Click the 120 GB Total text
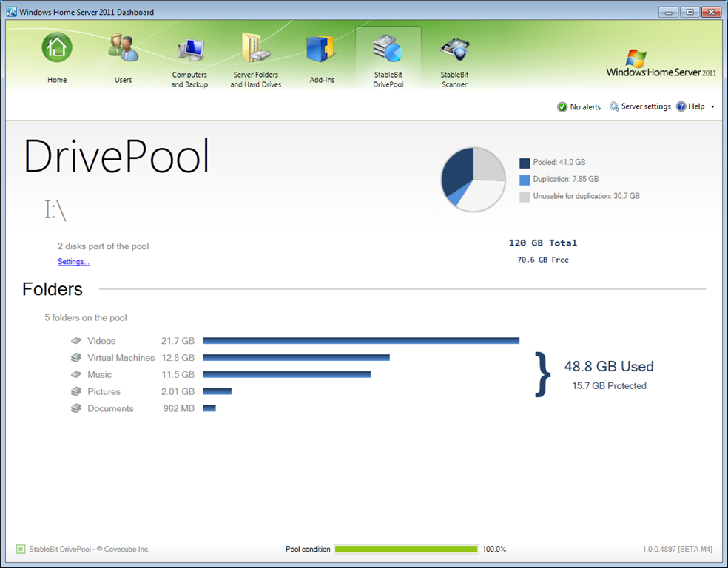 [543, 243]
